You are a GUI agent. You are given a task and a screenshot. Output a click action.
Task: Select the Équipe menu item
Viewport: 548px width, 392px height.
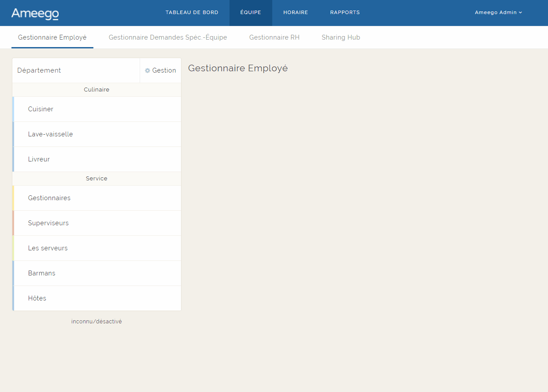click(x=251, y=12)
